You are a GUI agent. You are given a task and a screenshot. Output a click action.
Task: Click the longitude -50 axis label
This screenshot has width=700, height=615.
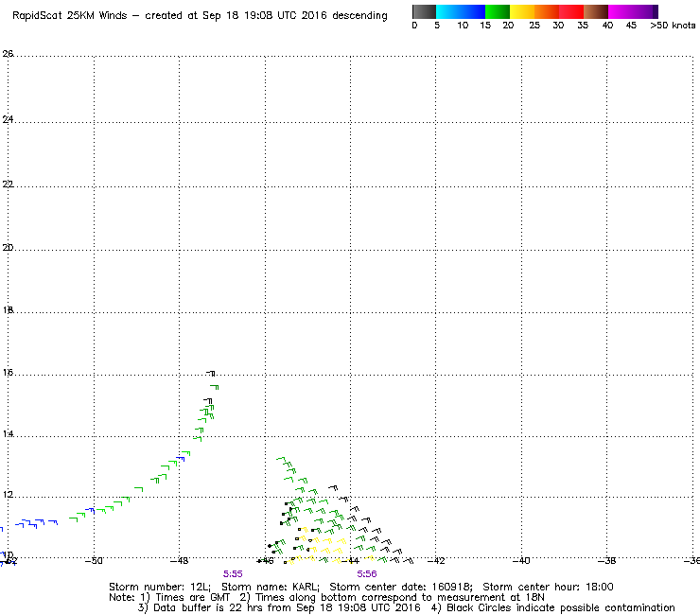pyautogui.click(x=94, y=560)
